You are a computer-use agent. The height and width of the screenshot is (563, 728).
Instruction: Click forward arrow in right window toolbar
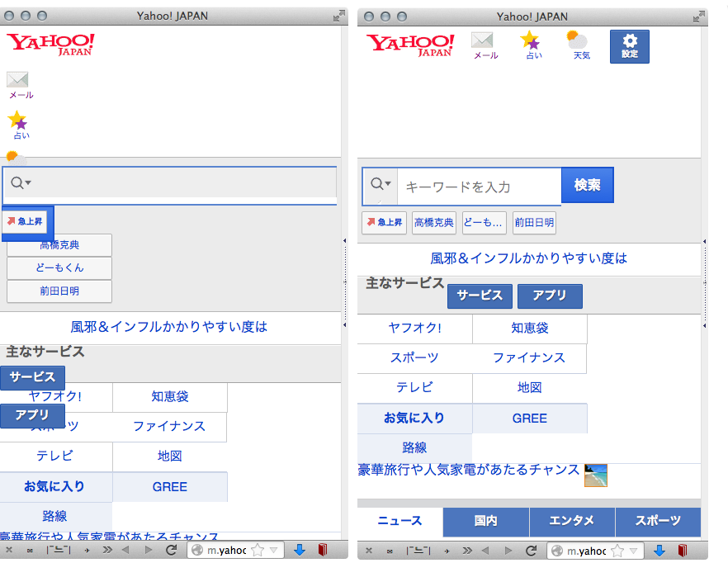point(508,551)
